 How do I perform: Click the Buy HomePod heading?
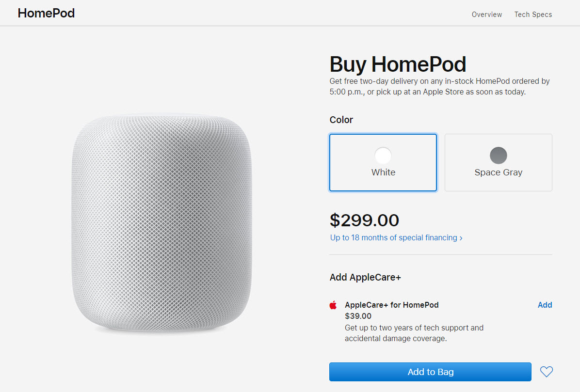click(398, 64)
